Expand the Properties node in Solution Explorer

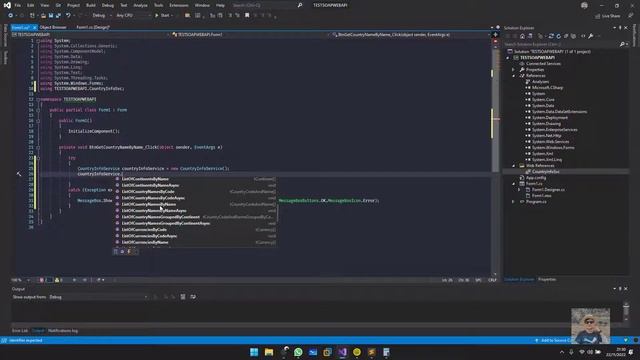(x=513, y=70)
